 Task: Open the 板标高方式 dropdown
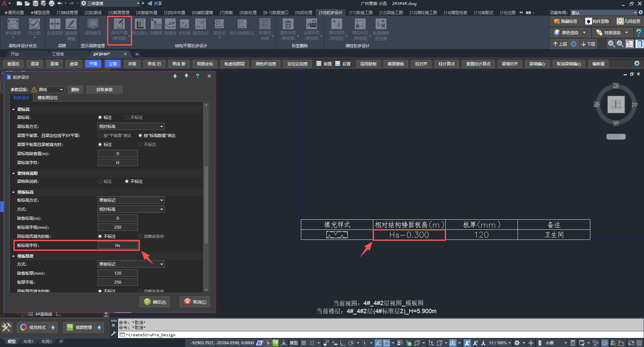click(131, 200)
